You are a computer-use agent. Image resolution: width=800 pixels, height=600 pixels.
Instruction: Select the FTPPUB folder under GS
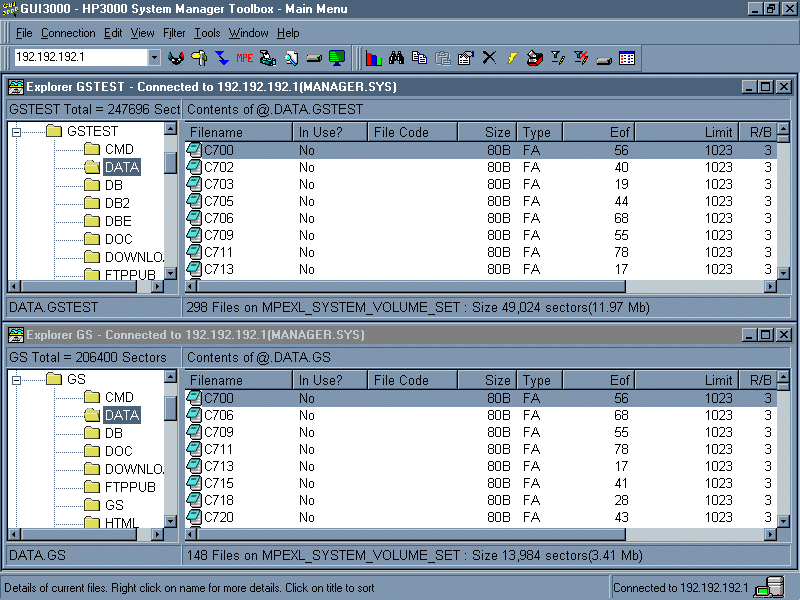pos(130,487)
